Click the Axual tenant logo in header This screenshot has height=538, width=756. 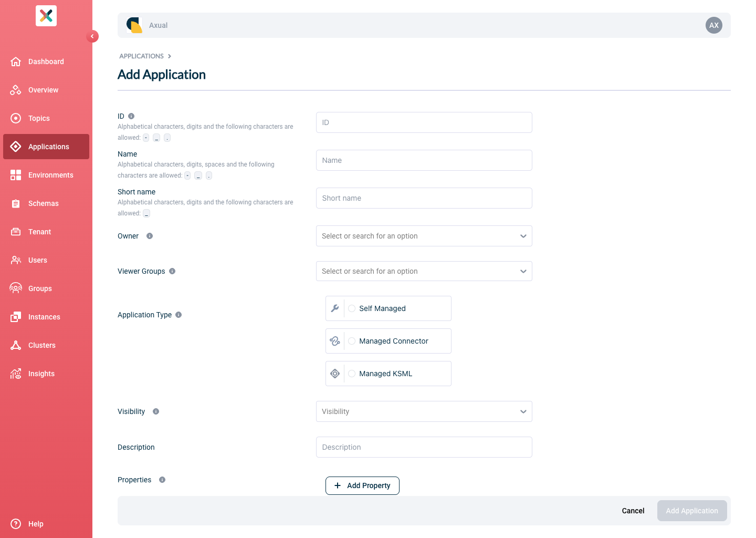pyautogui.click(x=134, y=25)
